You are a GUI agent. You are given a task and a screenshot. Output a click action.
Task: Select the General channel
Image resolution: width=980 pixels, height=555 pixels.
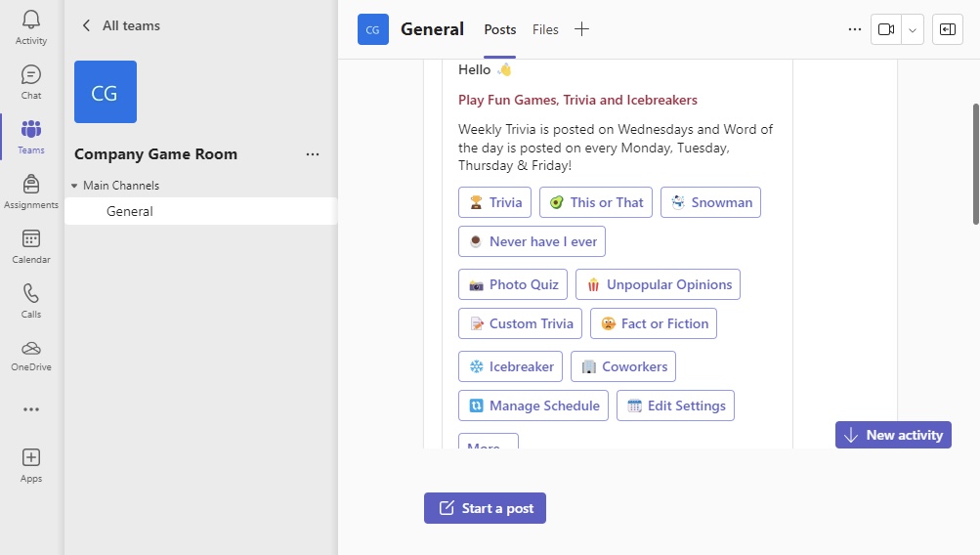coord(200,211)
